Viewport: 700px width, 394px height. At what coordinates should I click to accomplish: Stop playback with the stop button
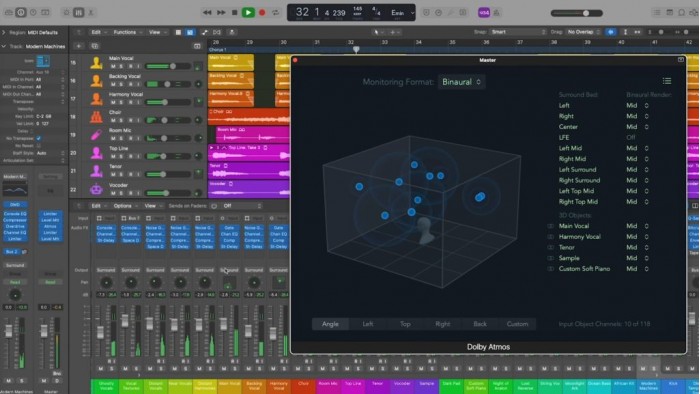coord(234,12)
